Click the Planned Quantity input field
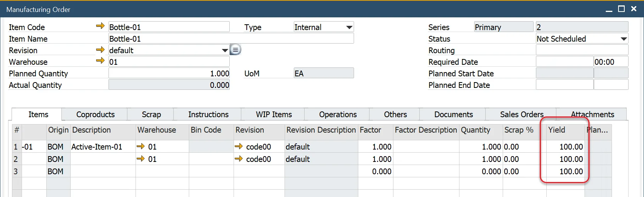This screenshot has height=197, width=644. tap(169, 73)
